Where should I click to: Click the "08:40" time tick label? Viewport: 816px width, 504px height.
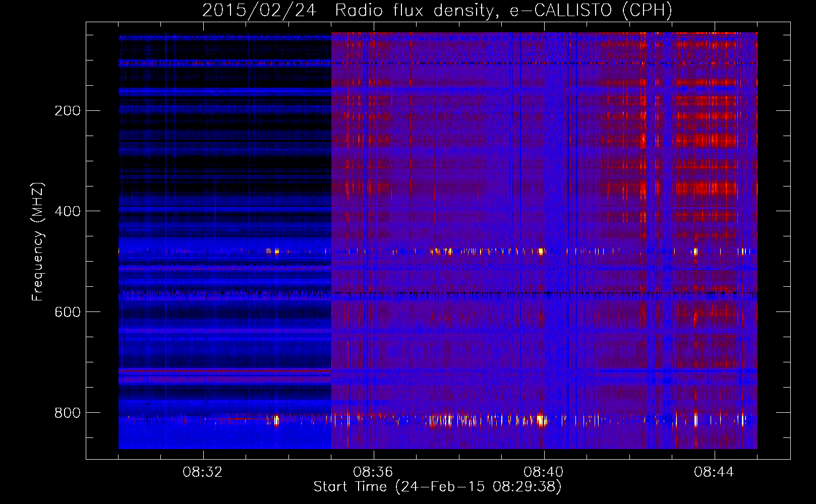pos(544,472)
